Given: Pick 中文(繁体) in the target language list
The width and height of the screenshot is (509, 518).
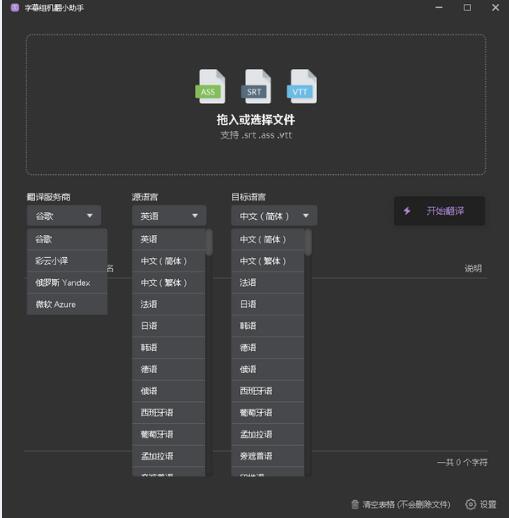Looking at the screenshot, I should pos(268,261).
